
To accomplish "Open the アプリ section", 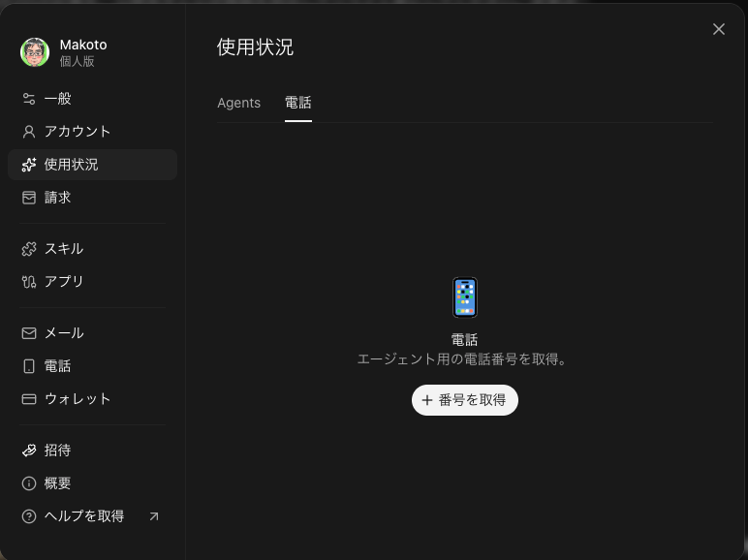I will pyautogui.click(x=93, y=282).
